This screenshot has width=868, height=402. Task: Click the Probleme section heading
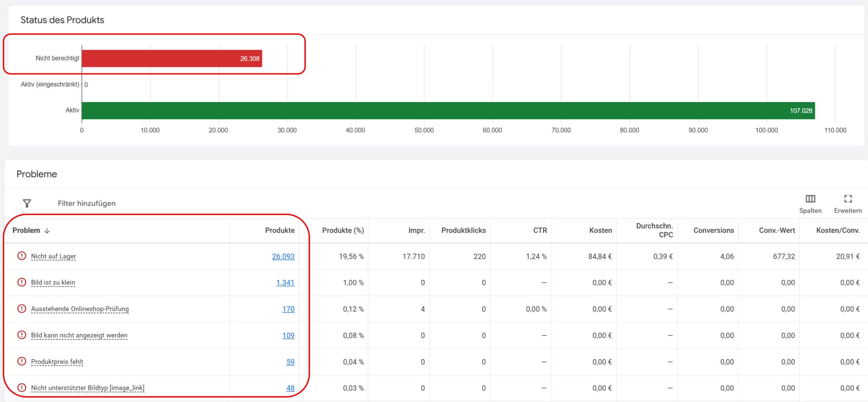tap(37, 174)
